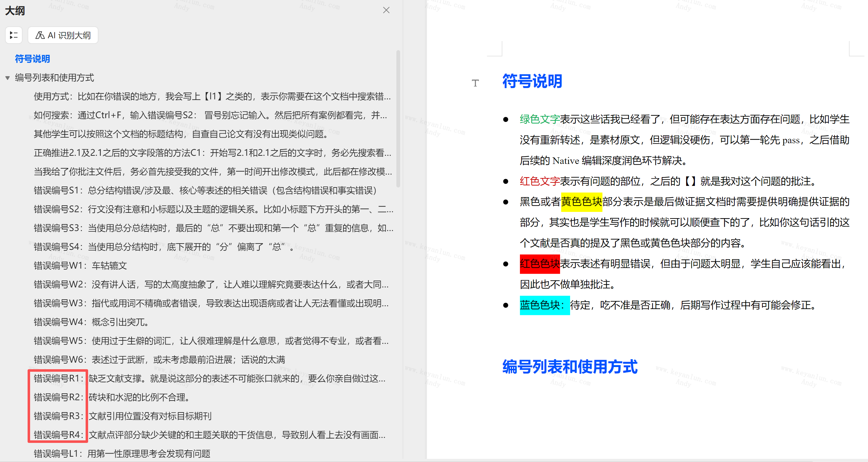
Task: Go to outline item 错误编号S3
Action: pos(214,228)
